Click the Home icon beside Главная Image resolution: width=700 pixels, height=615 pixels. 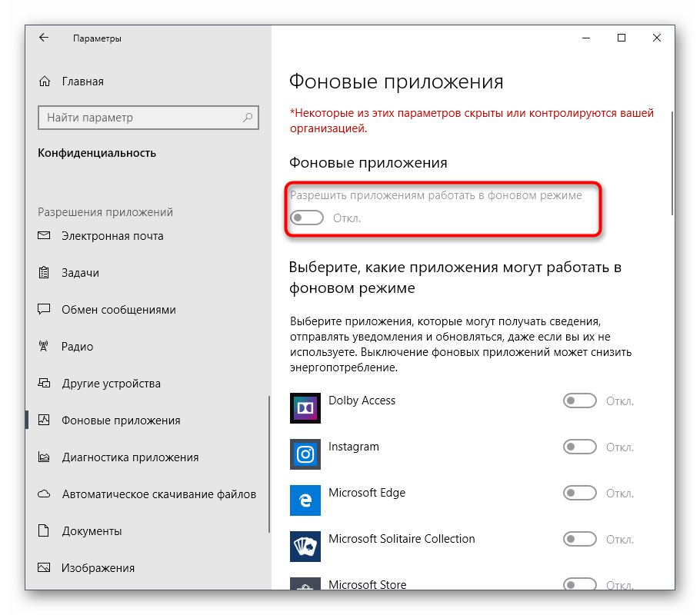coord(45,81)
